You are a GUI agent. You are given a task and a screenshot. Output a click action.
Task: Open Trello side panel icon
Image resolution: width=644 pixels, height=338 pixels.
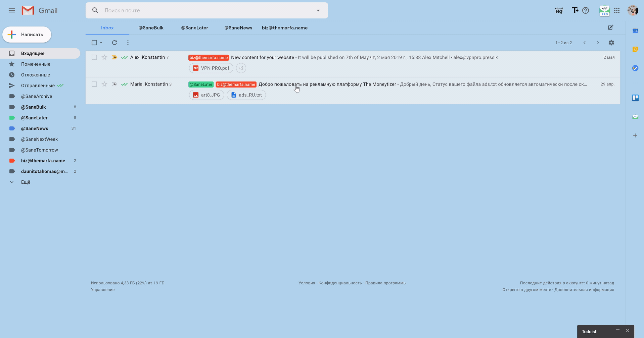point(635,98)
